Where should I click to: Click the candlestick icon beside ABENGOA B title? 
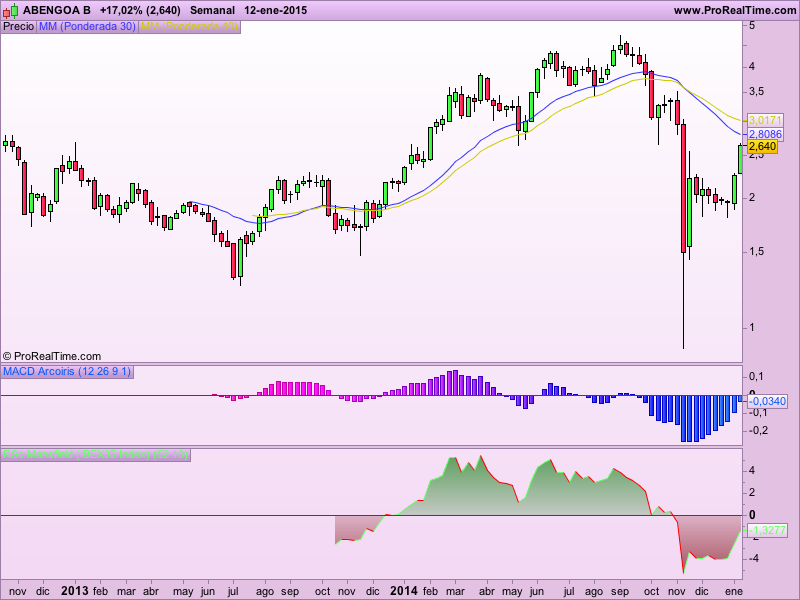(x=11, y=10)
